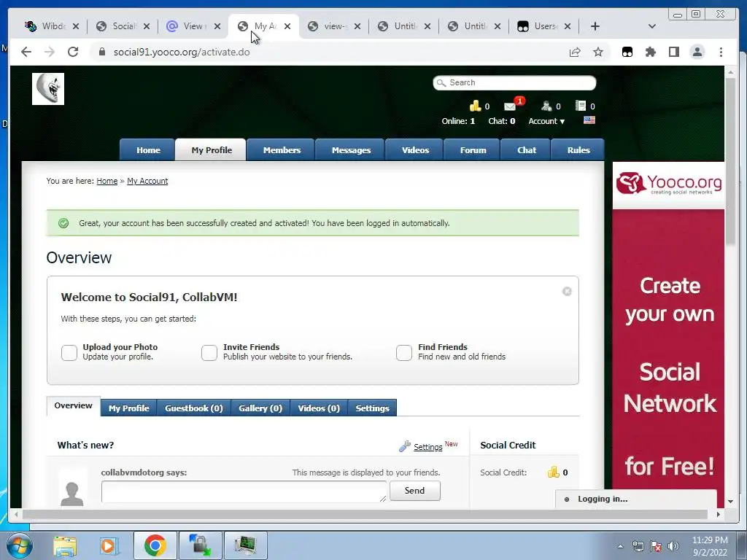Open the Videos navigation tab
747x560 pixels.
(415, 150)
